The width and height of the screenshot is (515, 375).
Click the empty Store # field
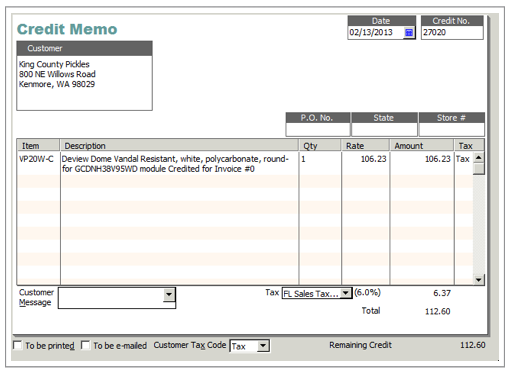click(452, 129)
